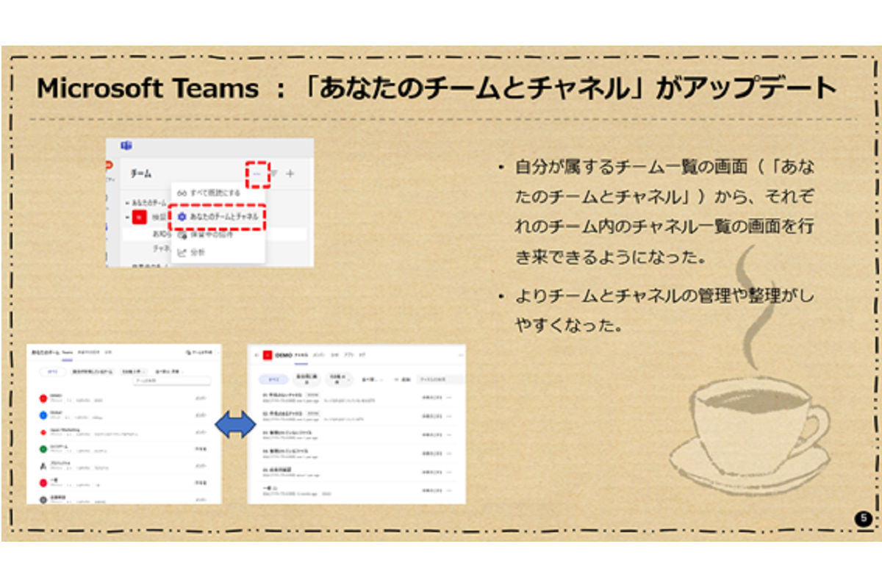Viewport: 882px width, 588px height.
Task: Click the menu entry between あなたのチームとチャネル and 分析
Action: click(218, 235)
